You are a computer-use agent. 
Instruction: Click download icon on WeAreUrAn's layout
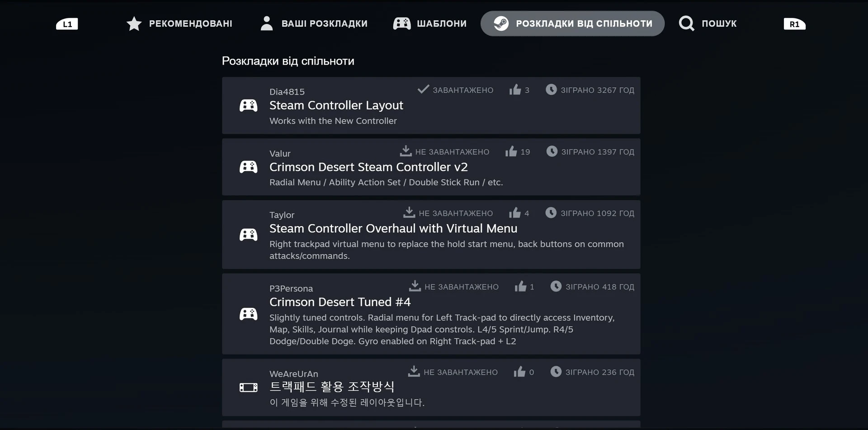pos(414,371)
